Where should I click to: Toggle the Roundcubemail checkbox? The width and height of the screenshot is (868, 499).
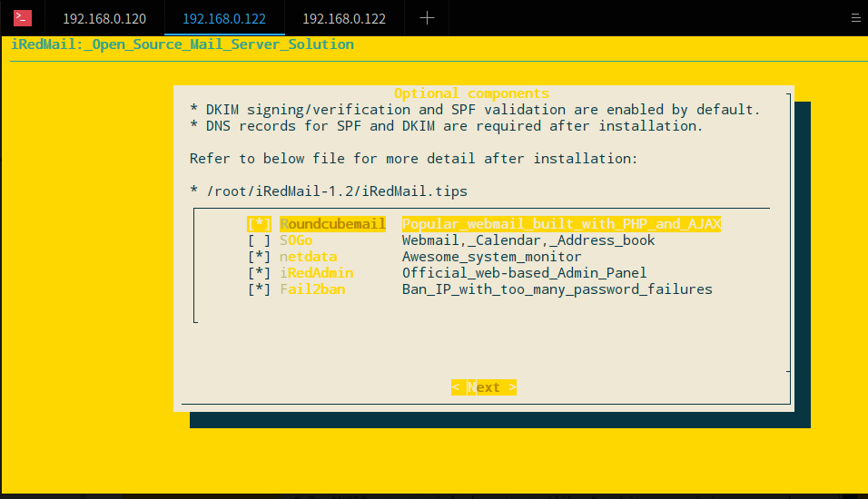(259, 224)
